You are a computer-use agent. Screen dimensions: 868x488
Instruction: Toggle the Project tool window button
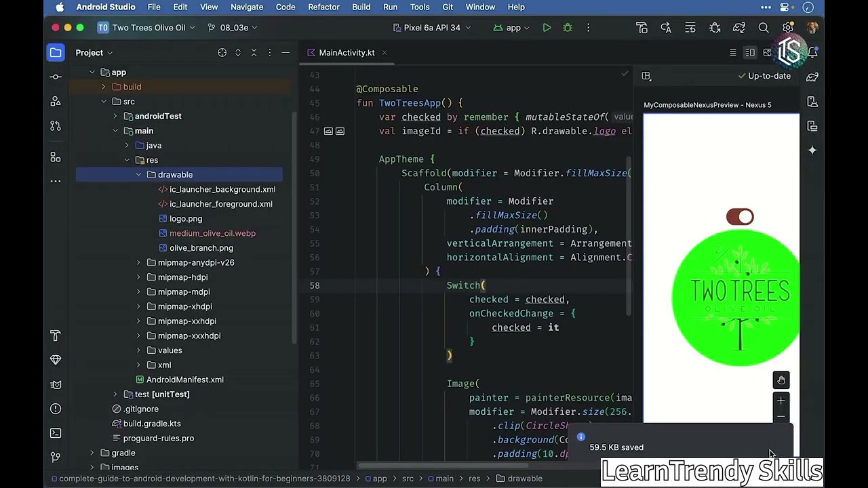56,52
